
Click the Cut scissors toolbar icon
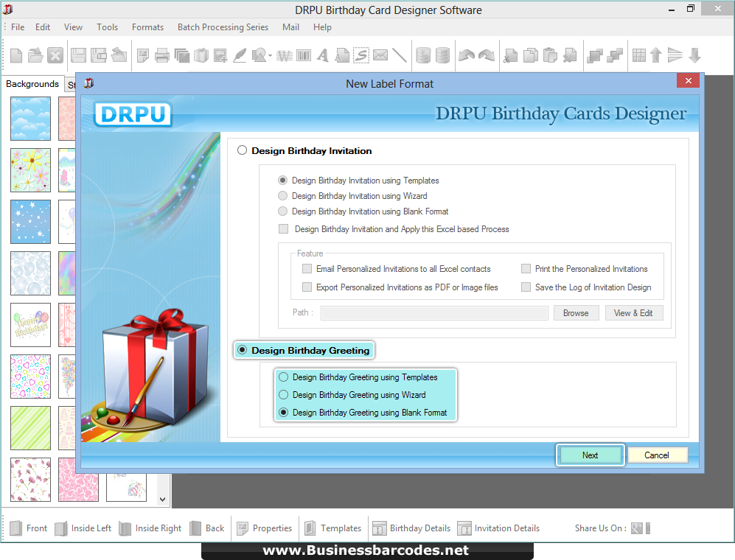pyautogui.click(x=510, y=55)
